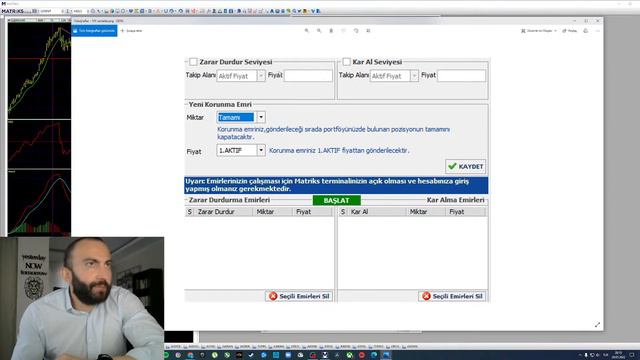Open the Düzenle ve Oluştur dropdown
This screenshot has height=360, width=640.
[539, 31]
